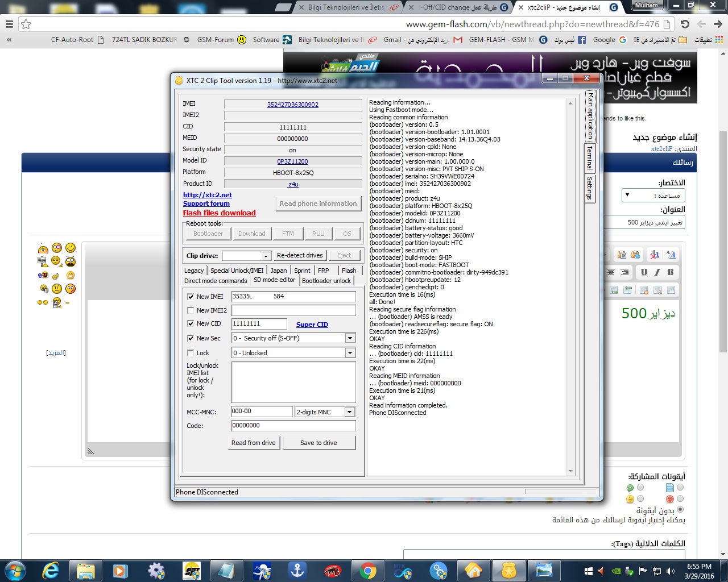This screenshot has width=728, height=582.
Task: Toggle Italic formatting in forum editor
Action: click(657, 272)
